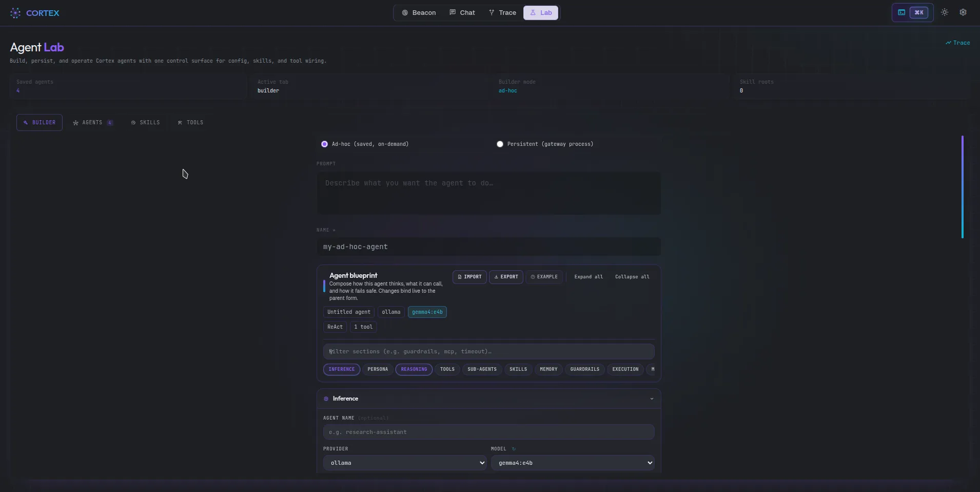Focus the Filter sections search box

click(488, 352)
